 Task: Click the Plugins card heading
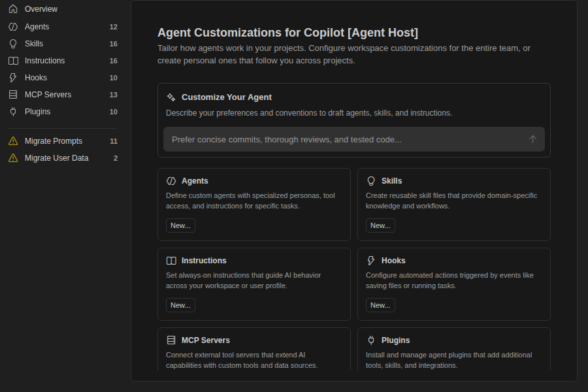tap(396, 340)
